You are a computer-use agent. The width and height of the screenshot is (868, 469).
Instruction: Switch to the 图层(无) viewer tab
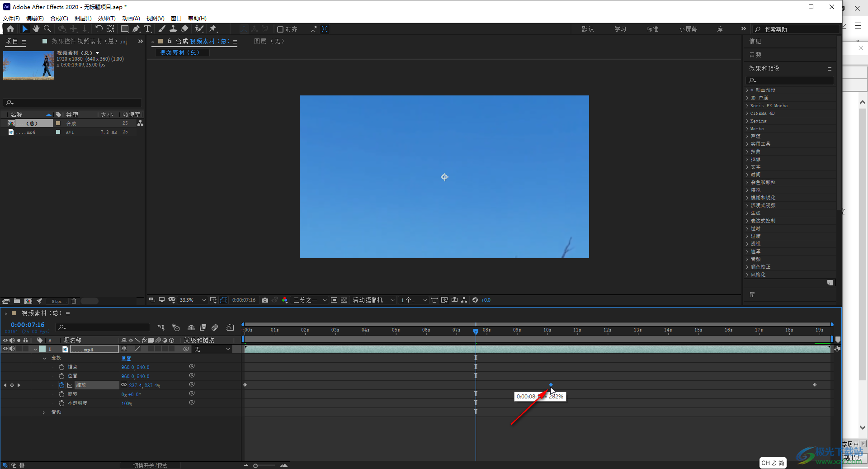(x=269, y=41)
